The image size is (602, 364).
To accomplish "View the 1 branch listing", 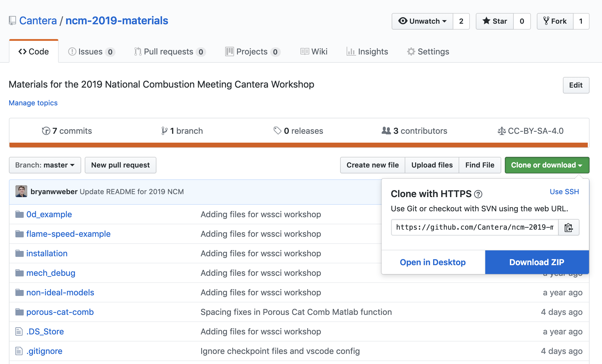I will click(x=182, y=131).
